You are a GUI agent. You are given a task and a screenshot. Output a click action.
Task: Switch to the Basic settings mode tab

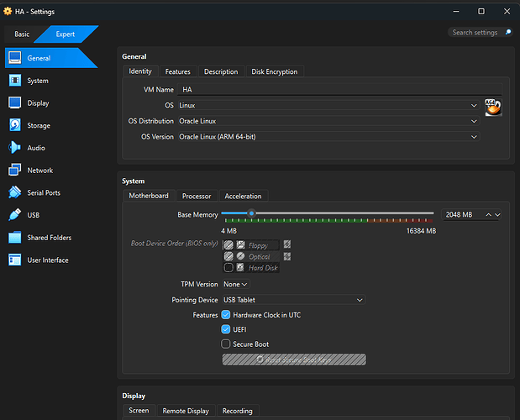click(x=22, y=34)
